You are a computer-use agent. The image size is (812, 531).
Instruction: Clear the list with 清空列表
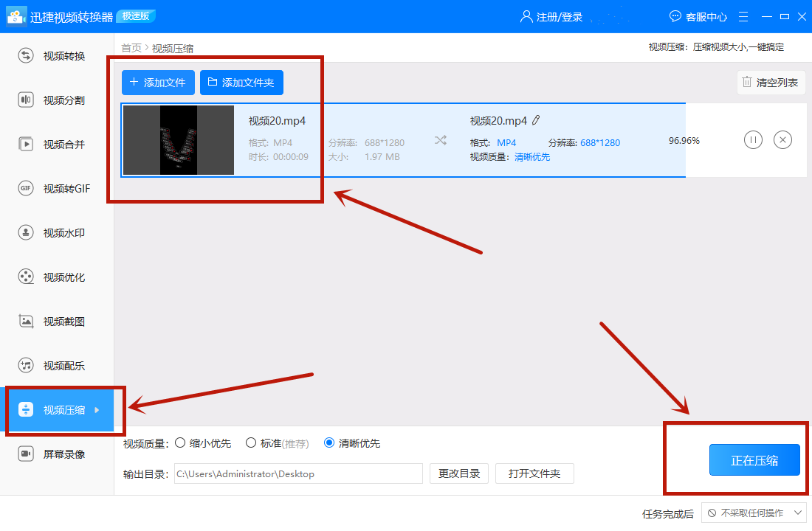771,83
